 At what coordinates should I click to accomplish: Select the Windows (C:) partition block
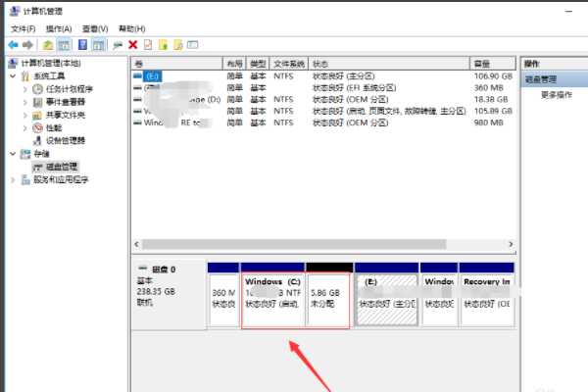point(271,299)
